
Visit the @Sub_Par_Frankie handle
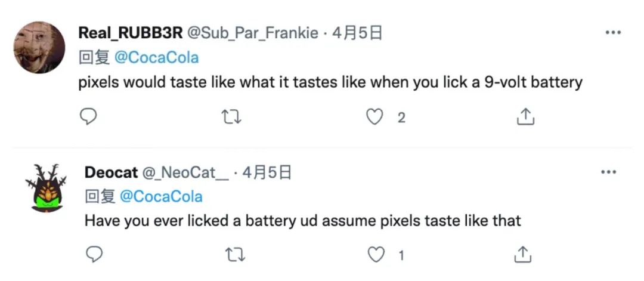coord(253,33)
